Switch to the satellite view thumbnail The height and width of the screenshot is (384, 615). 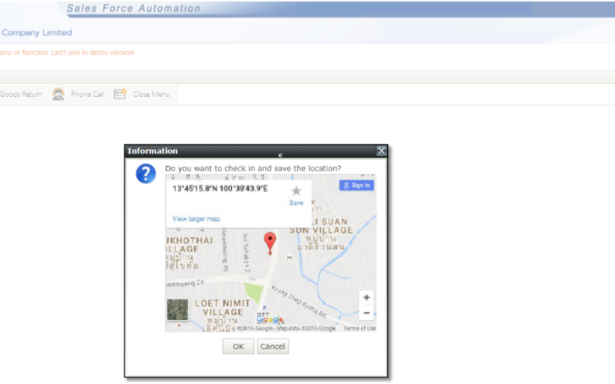tap(177, 310)
